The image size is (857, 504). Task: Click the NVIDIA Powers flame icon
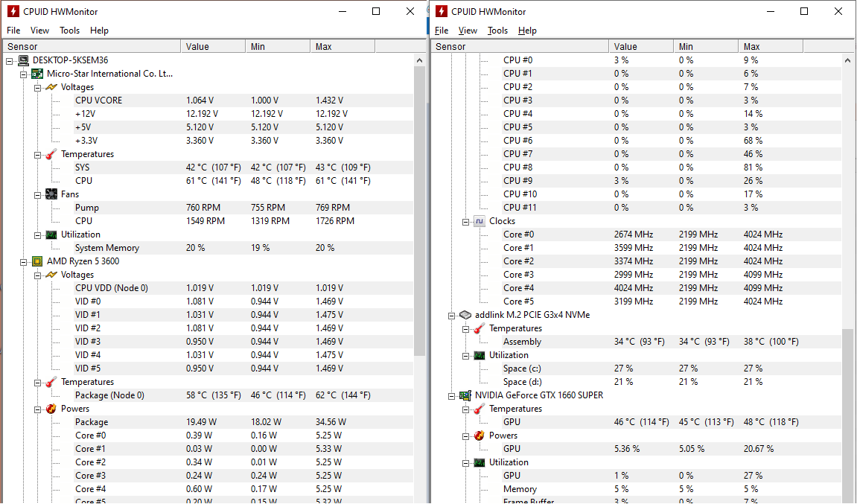pos(480,436)
